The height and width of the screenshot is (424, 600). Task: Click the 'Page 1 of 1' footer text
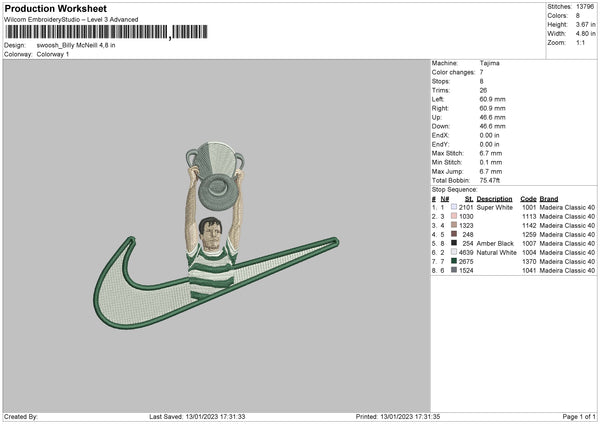[x=579, y=417]
